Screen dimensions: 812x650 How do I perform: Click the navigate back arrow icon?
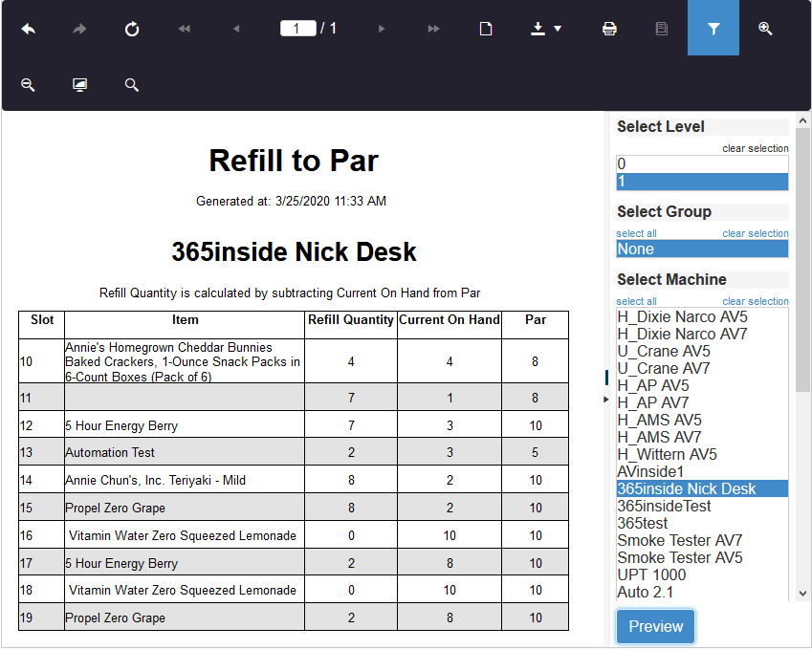[x=28, y=29]
